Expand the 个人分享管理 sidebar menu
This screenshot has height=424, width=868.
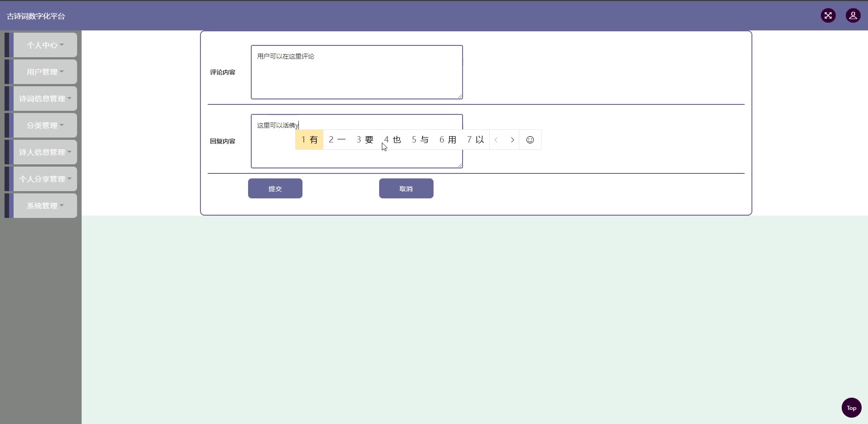45,179
